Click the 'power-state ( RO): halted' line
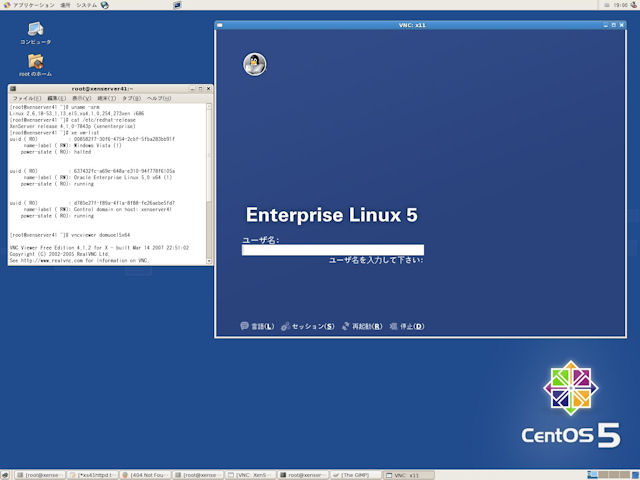The width and height of the screenshot is (640, 480). click(56, 152)
